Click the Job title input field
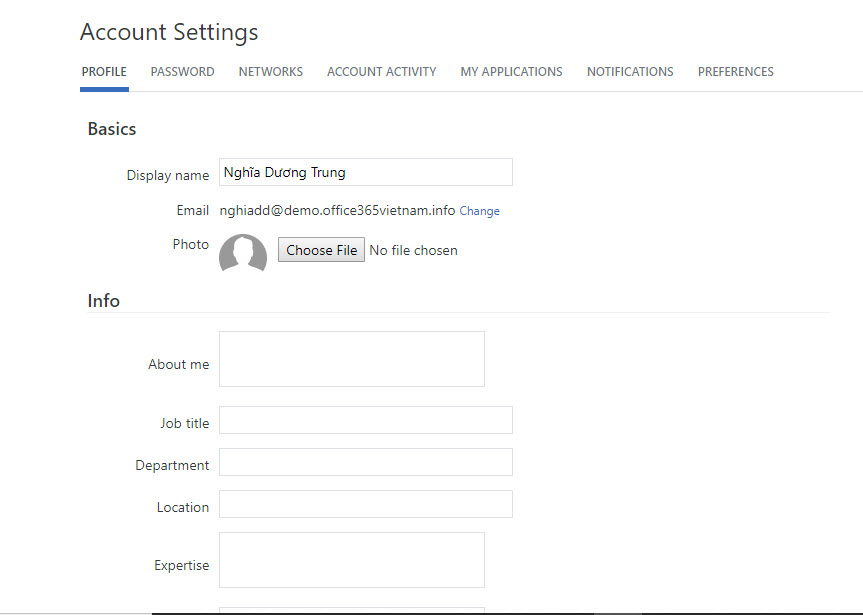Viewport: 863px width, 615px height. 366,420
